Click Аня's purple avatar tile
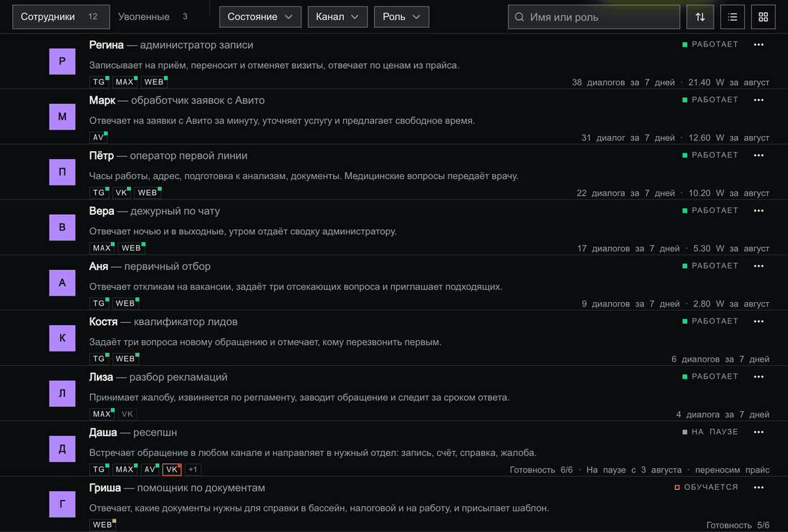This screenshot has height=532, width=788. pyautogui.click(x=62, y=282)
